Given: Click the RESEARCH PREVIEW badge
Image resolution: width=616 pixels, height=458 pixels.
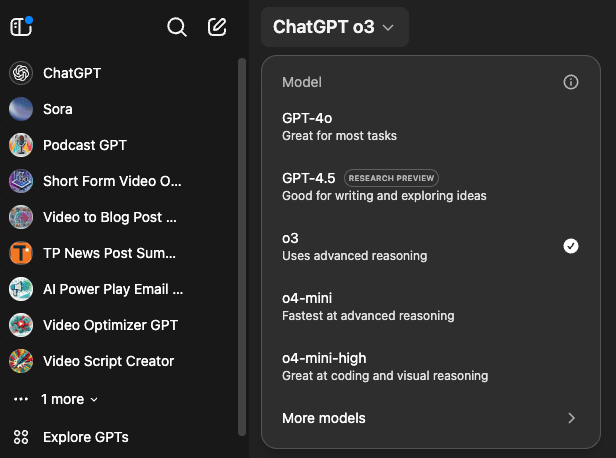Looking at the screenshot, I should (x=391, y=178).
